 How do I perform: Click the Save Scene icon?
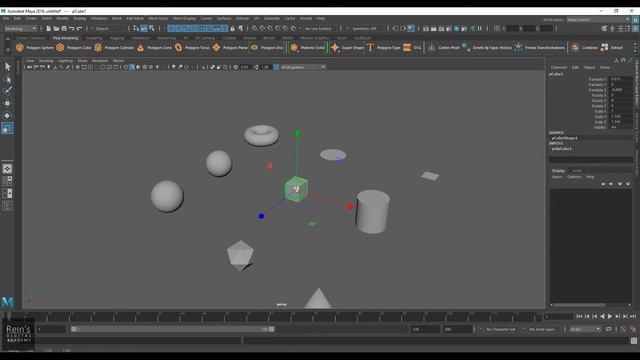pos(64,29)
